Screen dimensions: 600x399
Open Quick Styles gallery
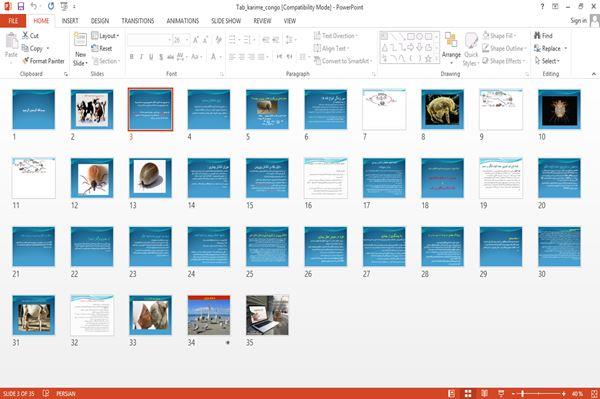[x=471, y=49]
